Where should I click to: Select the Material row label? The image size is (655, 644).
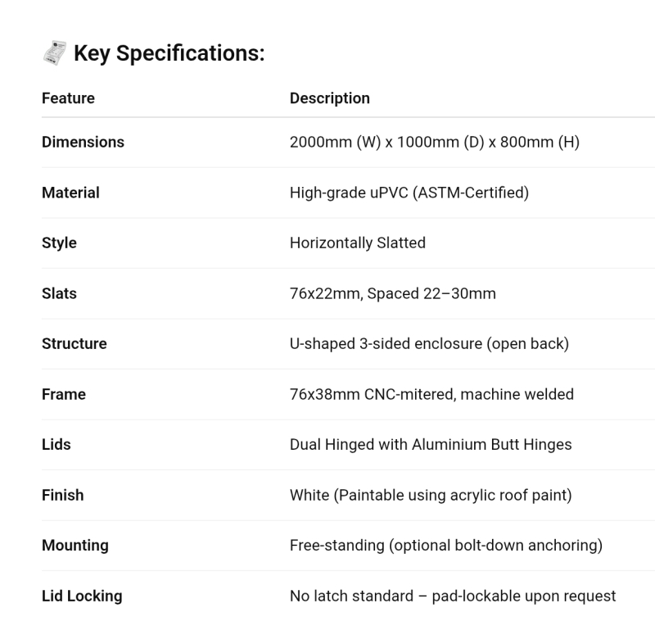point(70,193)
